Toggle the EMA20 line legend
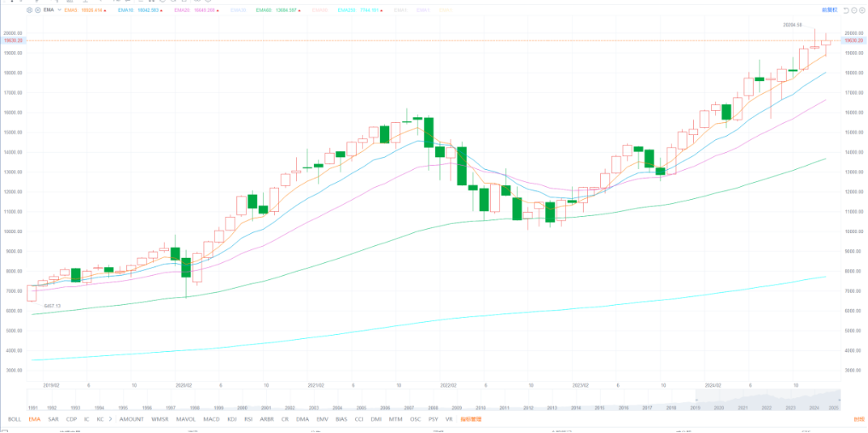868x433 pixels. [x=184, y=10]
